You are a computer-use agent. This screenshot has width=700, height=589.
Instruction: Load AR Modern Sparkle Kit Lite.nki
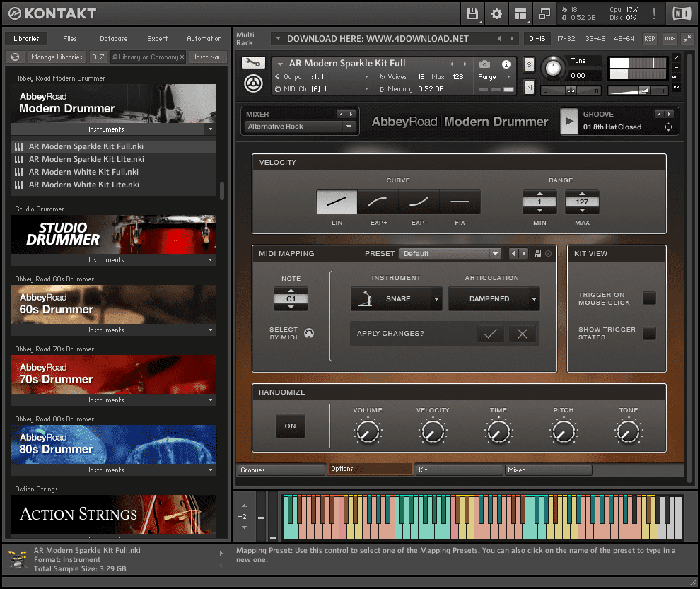click(x=113, y=159)
